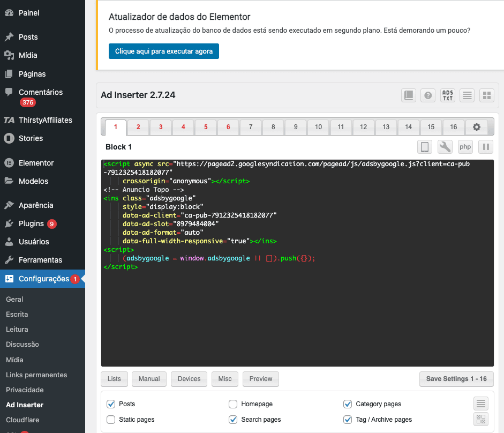Screen dimensions: 504x433
Task: Click inside the Block 1 code editor
Action: pyautogui.click(x=297, y=263)
